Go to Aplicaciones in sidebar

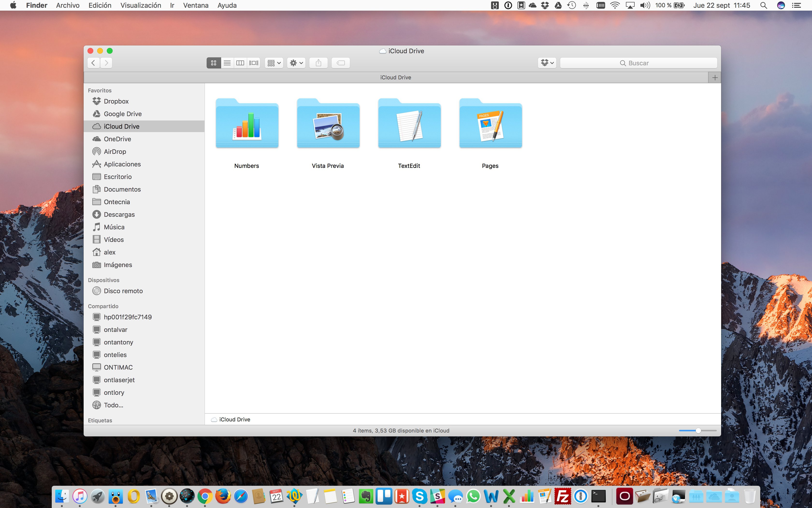point(144,164)
